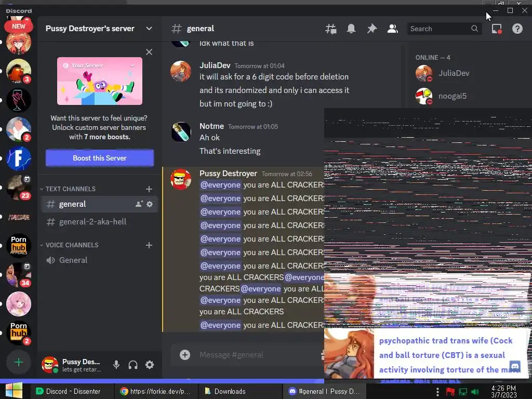Open JuliaDev's avatar in chat
532x399 pixels.
coord(180,71)
